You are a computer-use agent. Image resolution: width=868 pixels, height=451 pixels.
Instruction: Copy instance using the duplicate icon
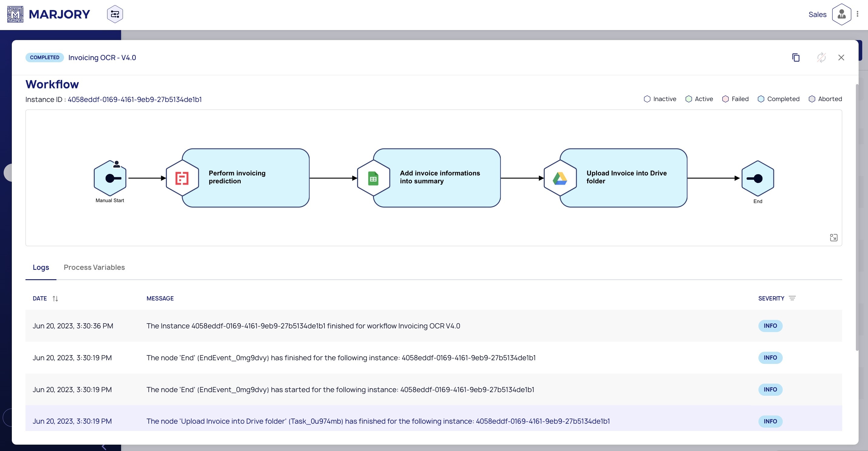click(796, 58)
